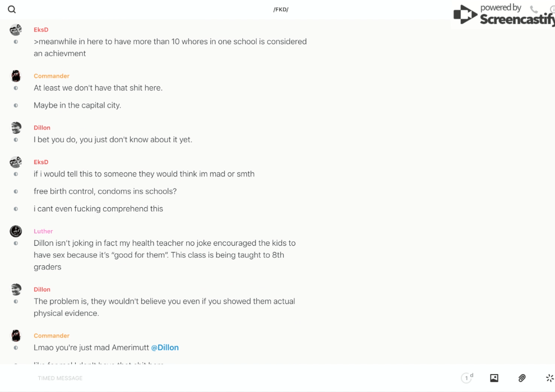Viewport: 555px width, 392px height.
Task: Open the 1d message timer selector
Action: click(x=467, y=378)
